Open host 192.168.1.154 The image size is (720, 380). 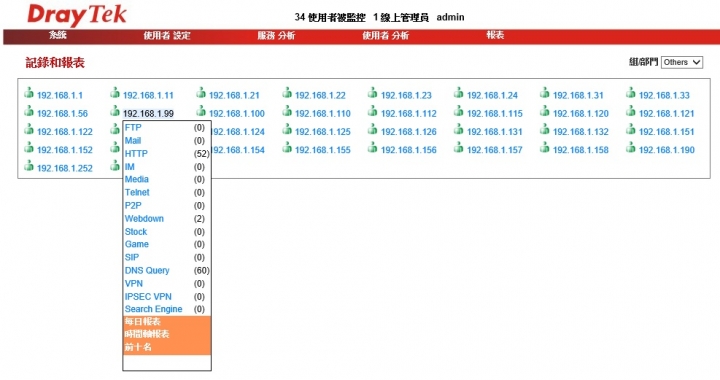(x=238, y=150)
